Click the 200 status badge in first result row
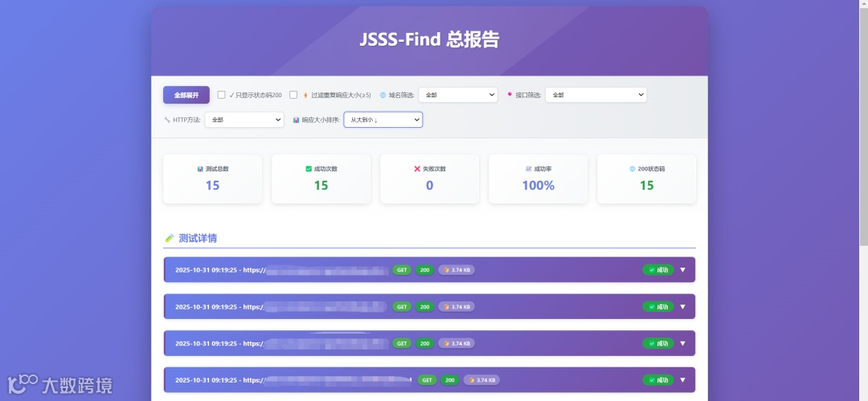The width and height of the screenshot is (868, 401). tap(424, 270)
